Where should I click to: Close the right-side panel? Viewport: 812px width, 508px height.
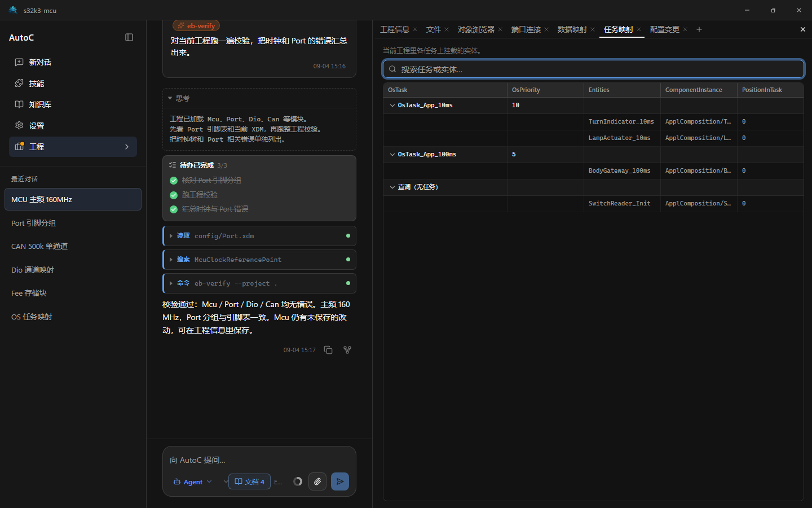[x=803, y=29]
